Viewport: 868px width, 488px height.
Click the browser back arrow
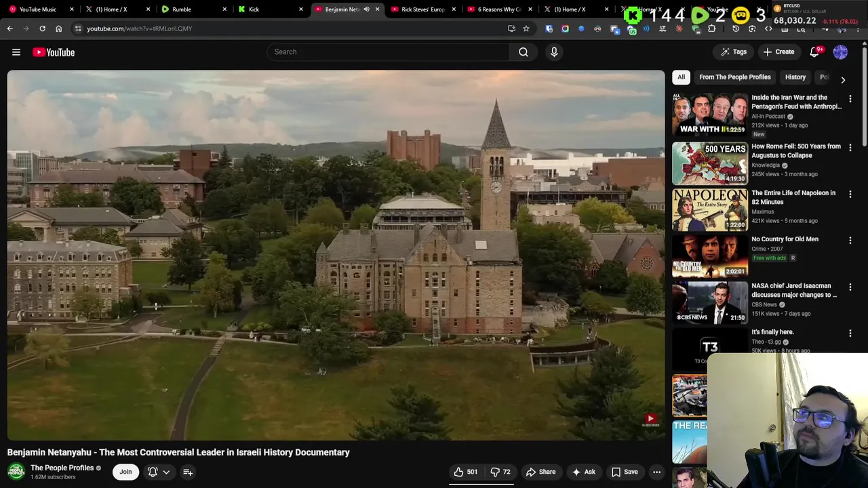click(10, 28)
